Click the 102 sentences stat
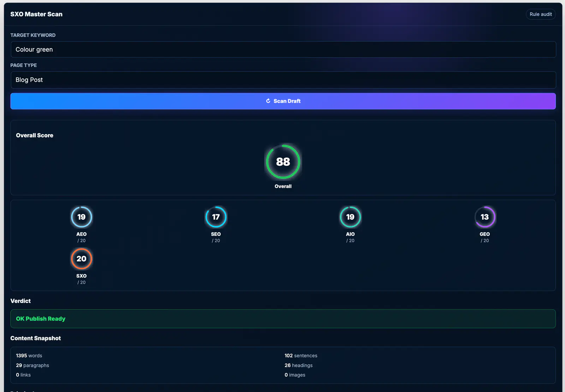Image resolution: width=565 pixels, height=392 pixels. coord(301,356)
